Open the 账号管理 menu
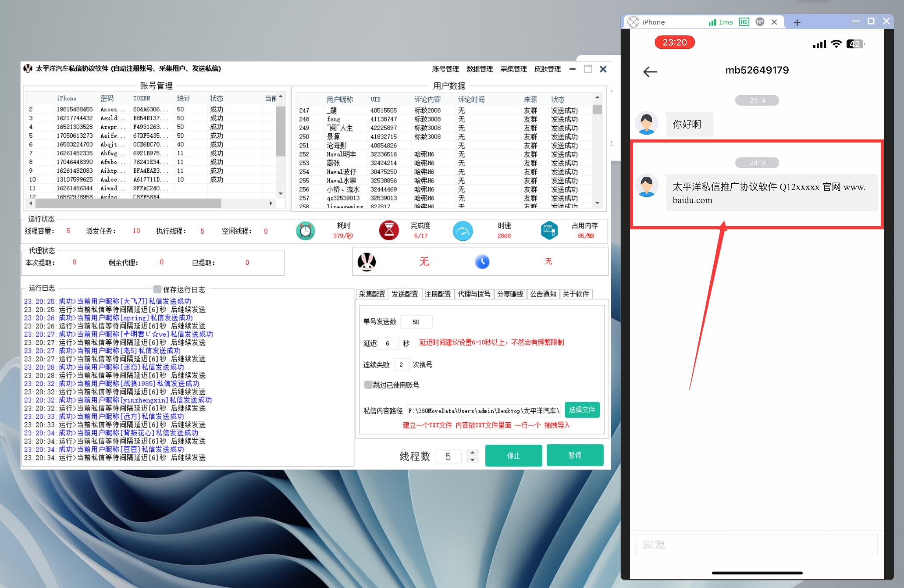This screenshot has width=904, height=588. tap(445, 69)
